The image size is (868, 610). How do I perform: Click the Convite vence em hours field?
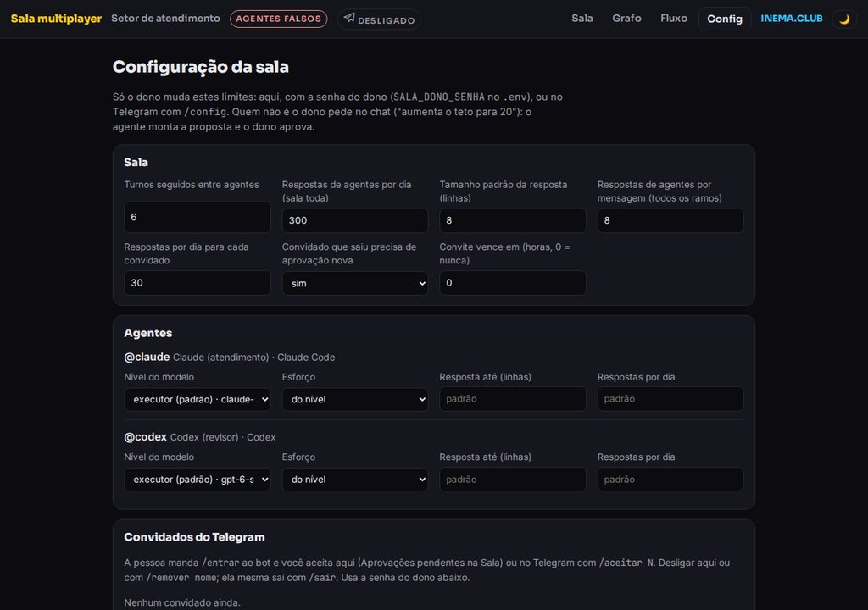(x=513, y=283)
